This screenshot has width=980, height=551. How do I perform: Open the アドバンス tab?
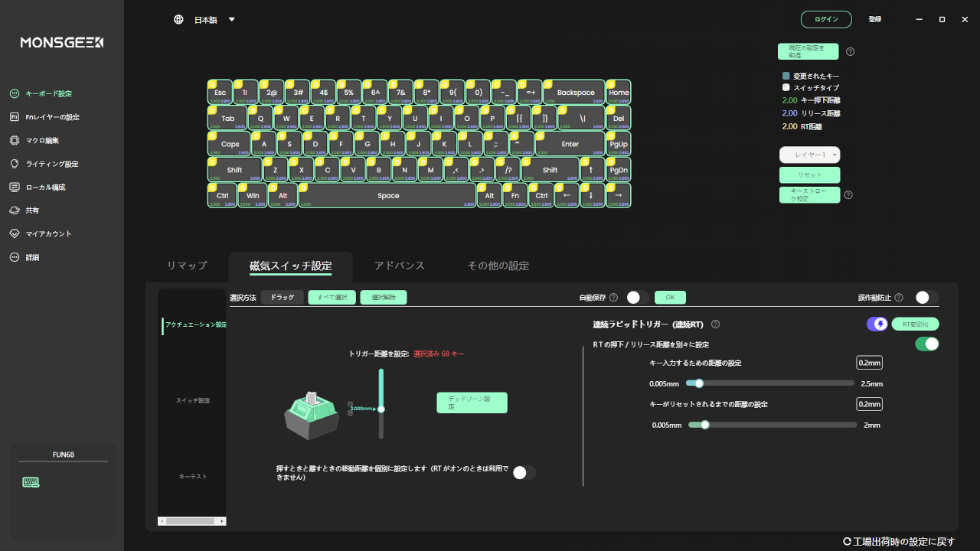(399, 266)
